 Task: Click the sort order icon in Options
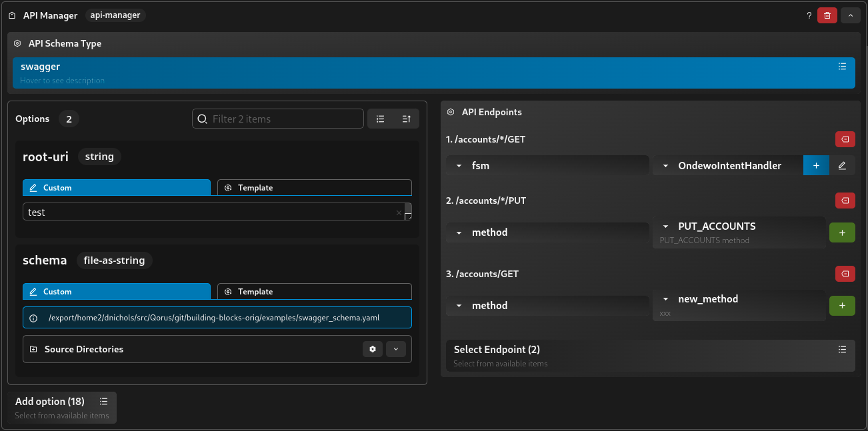pyautogui.click(x=406, y=119)
